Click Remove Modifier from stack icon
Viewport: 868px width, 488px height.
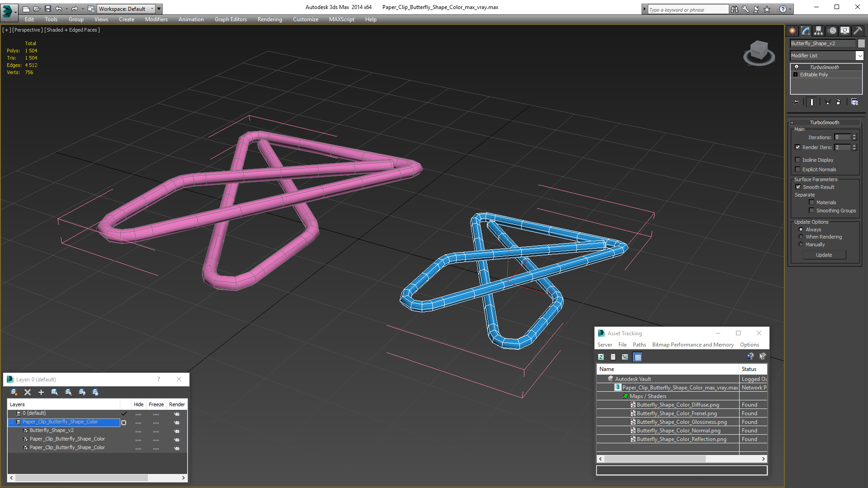tap(839, 102)
